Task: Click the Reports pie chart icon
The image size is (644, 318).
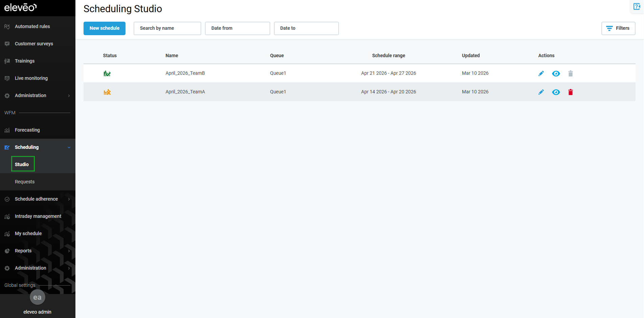Action: (x=7, y=251)
